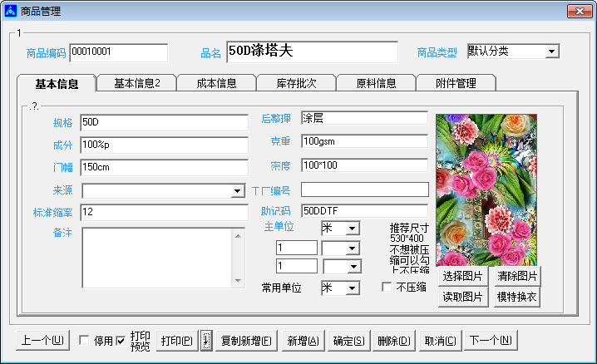Click the 新增(A) button
597x364 pixels.
coord(303,340)
